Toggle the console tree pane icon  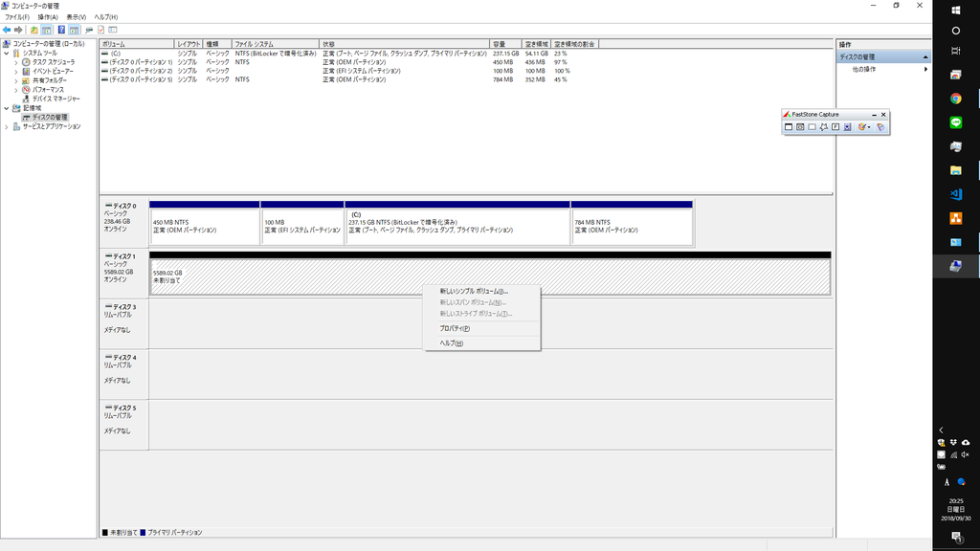46,30
